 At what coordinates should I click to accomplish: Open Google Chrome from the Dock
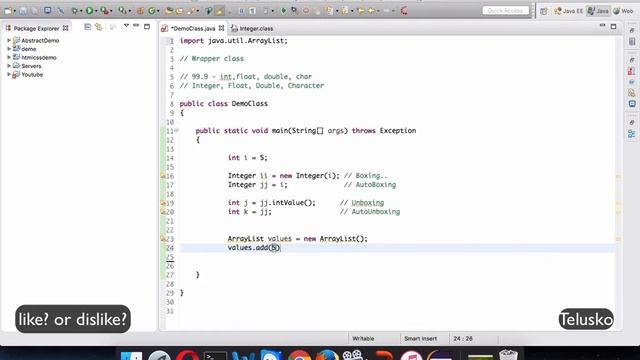tap(299, 355)
